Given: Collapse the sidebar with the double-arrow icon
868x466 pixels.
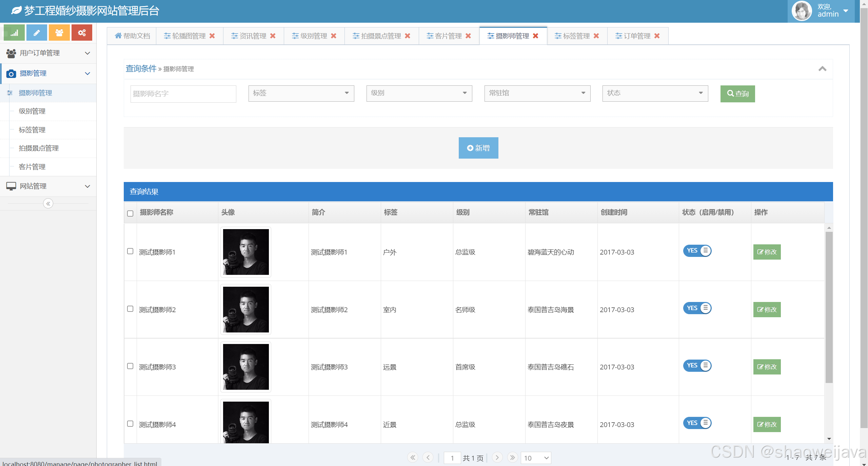Looking at the screenshot, I should [x=48, y=204].
